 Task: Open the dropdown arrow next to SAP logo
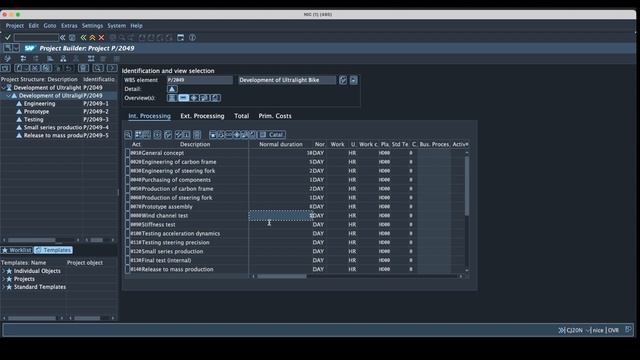[x=16, y=48]
